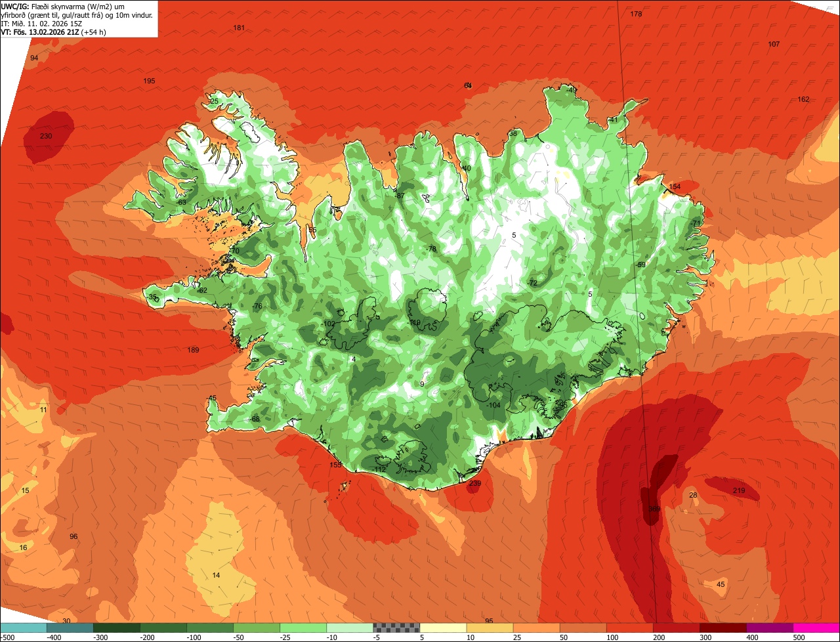Click the map value 239 off the south coast

tap(475, 484)
